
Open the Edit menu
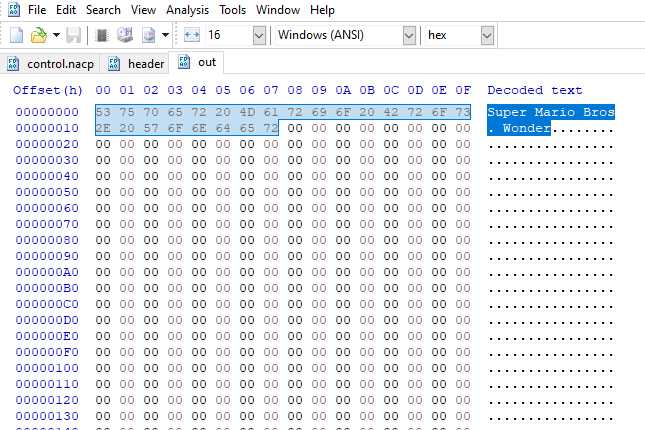(66, 10)
